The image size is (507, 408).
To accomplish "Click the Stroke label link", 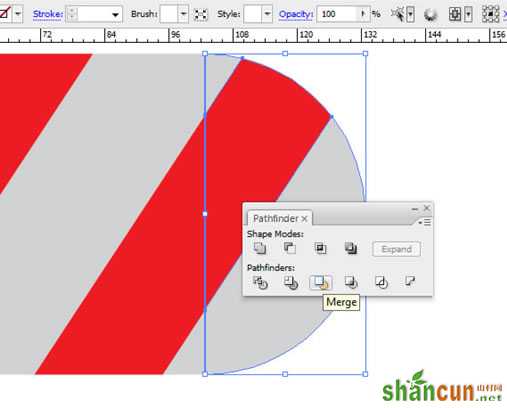I will (48, 14).
